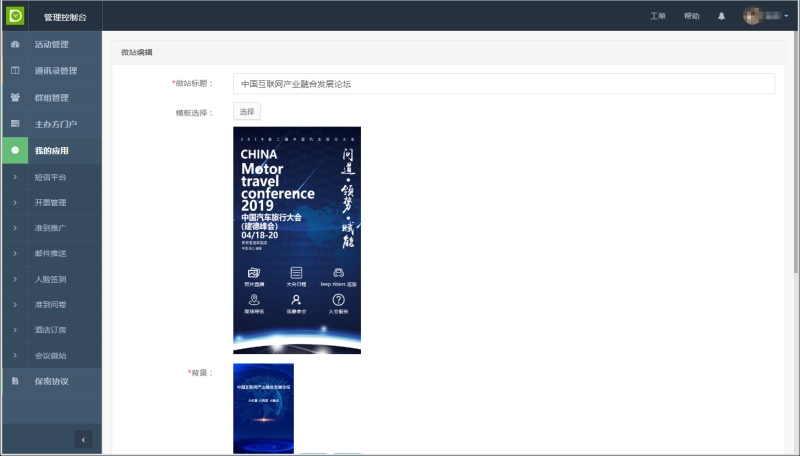Click the 选择 template button
Screen dimensions: 800x456
point(246,112)
